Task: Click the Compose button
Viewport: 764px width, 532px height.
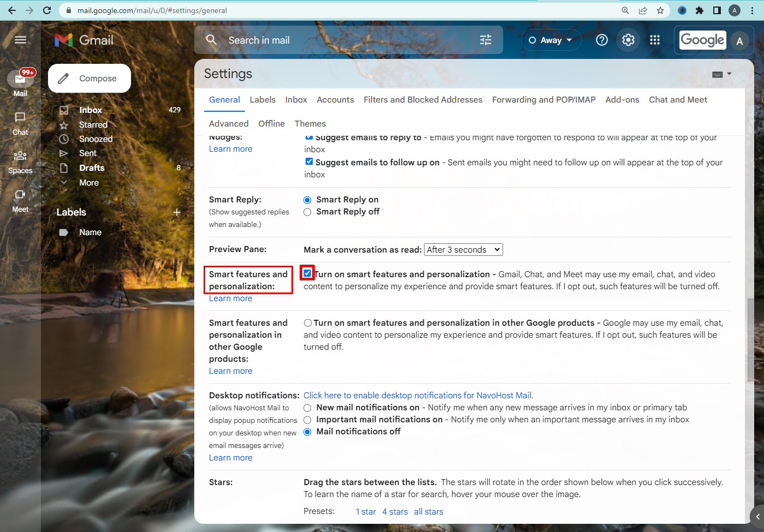Action: tap(89, 79)
